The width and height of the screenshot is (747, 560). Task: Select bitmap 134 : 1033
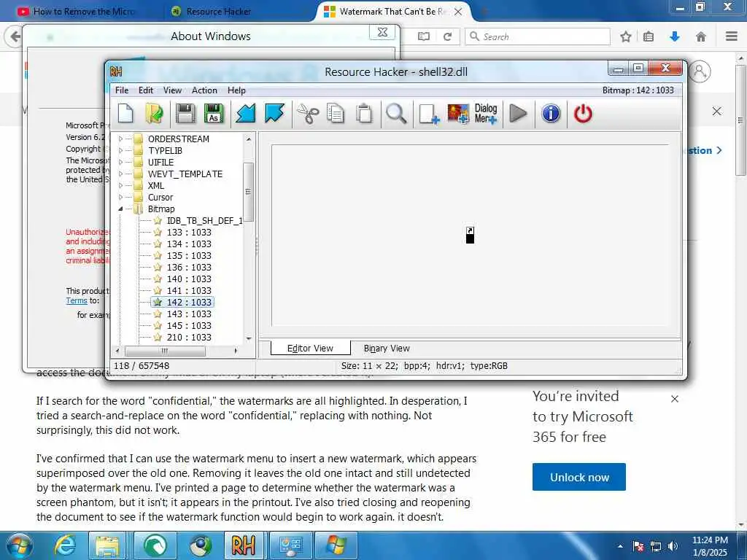point(189,244)
